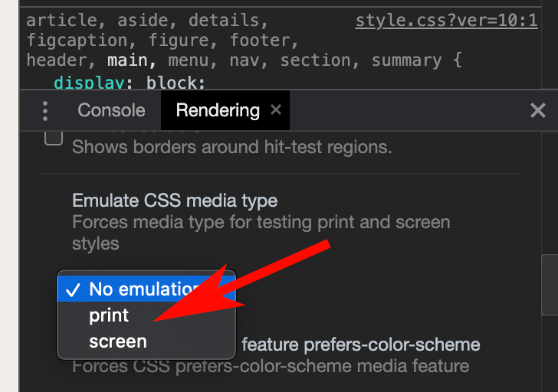Click the 'feature prefers-color-scheme' setting heading

(x=361, y=345)
